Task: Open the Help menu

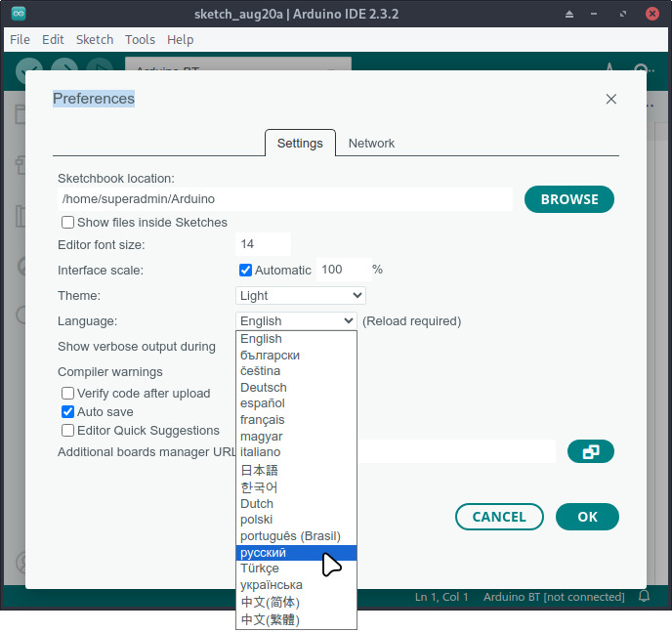Action: [x=181, y=40]
